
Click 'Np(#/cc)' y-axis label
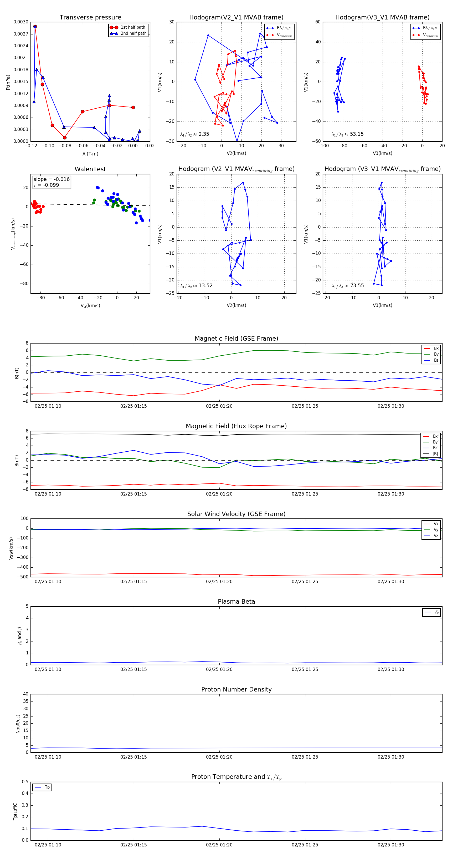[18, 723]
